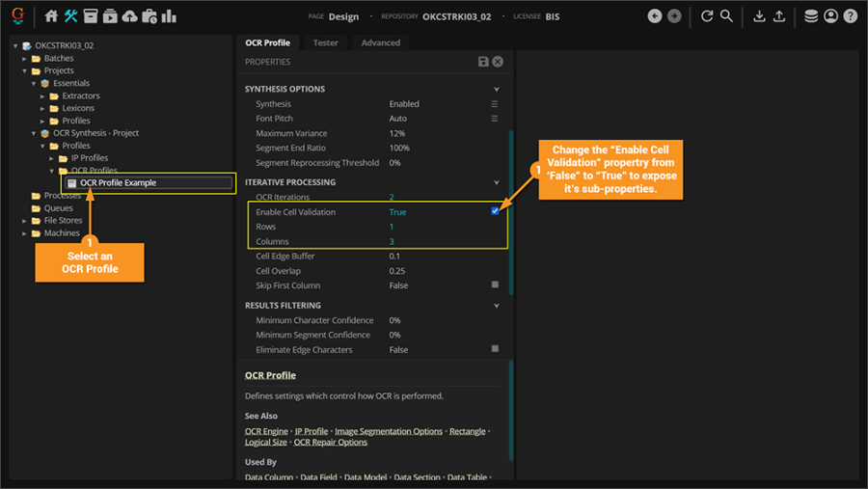The width and height of the screenshot is (868, 489).
Task: Collapse the Iterative Processing section
Action: coord(497,182)
